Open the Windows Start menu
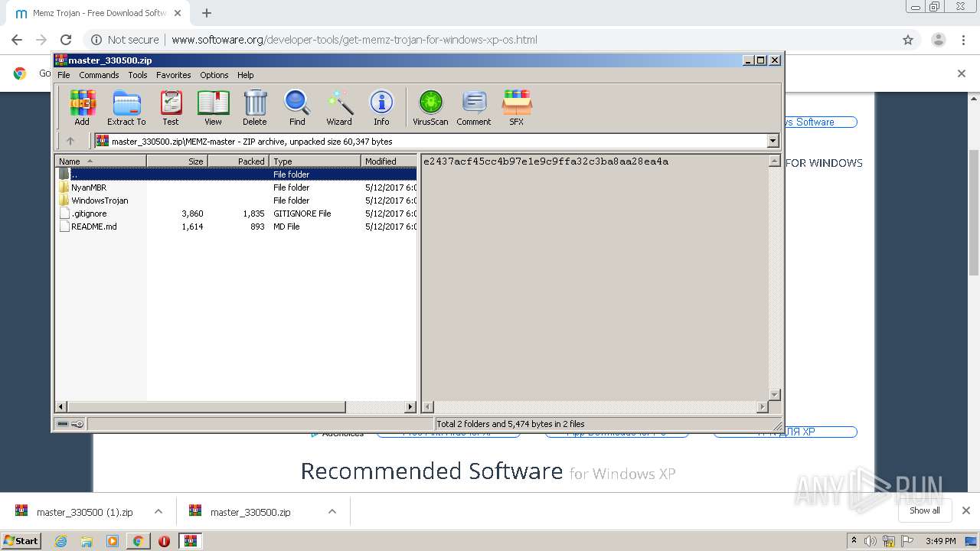The height and width of the screenshot is (551, 980). [x=21, y=541]
